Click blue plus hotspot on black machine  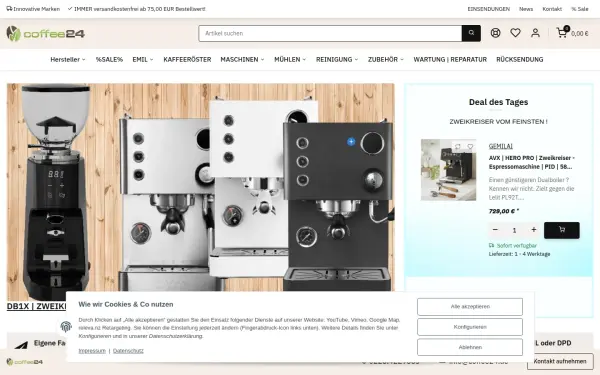351,142
